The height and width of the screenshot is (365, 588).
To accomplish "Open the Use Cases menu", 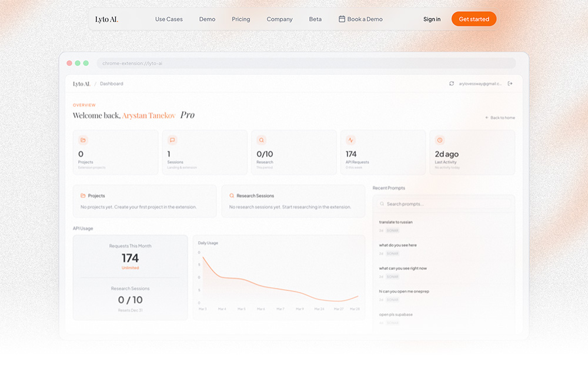I will coord(169,19).
